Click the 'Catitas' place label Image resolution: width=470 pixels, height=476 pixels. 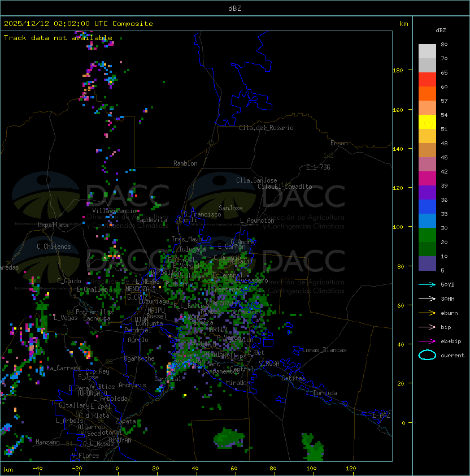pos(293,378)
